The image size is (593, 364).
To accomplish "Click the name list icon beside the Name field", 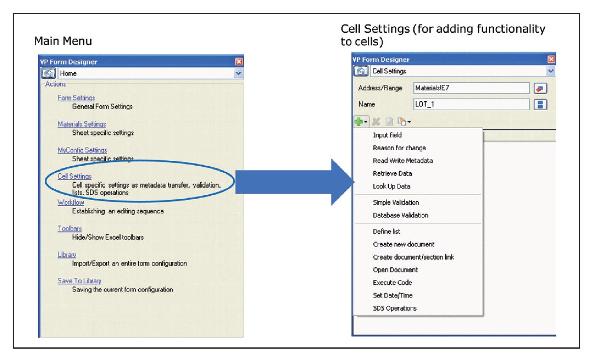I will point(540,104).
